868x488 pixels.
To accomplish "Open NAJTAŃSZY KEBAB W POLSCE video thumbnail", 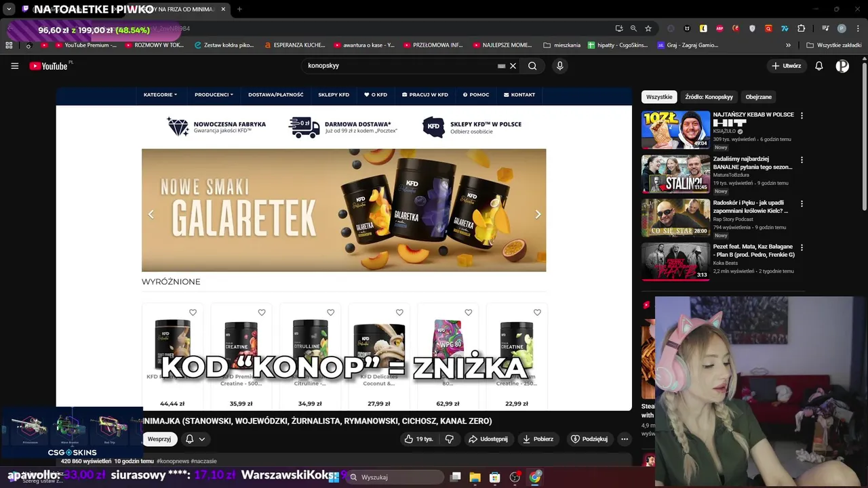I will pos(675,129).
